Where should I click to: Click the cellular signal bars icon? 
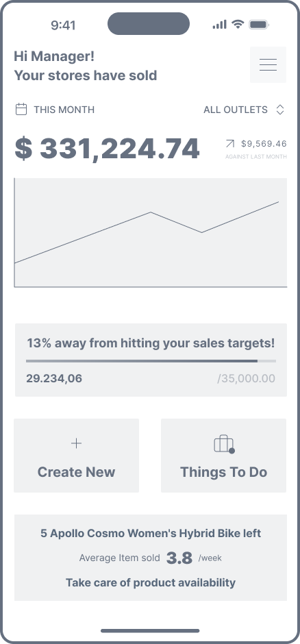pos(220,25)
